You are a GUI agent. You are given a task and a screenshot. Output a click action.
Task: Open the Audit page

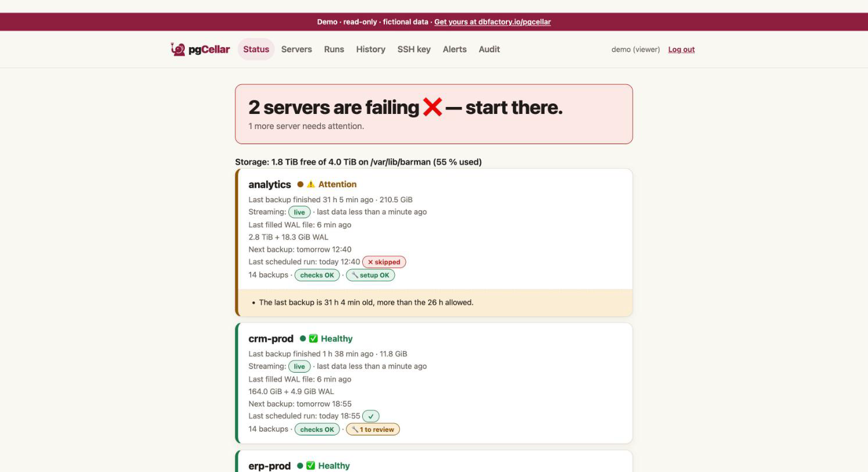pyautogui.click(x=490, y=49)
